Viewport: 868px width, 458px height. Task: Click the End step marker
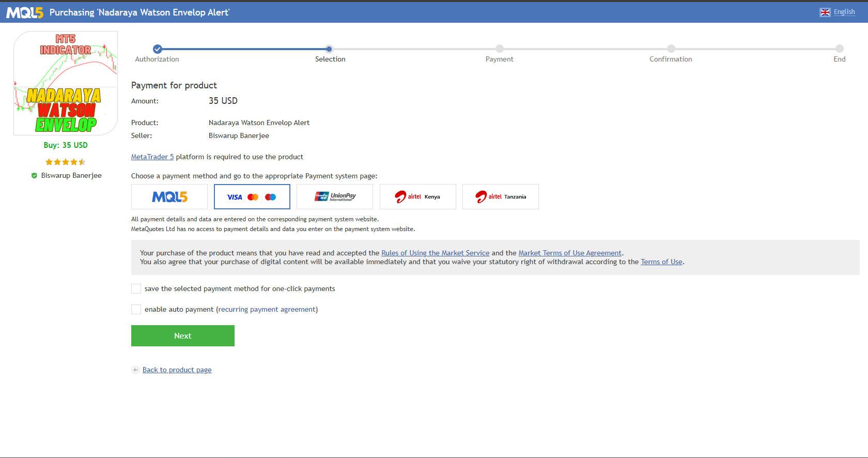840,49
